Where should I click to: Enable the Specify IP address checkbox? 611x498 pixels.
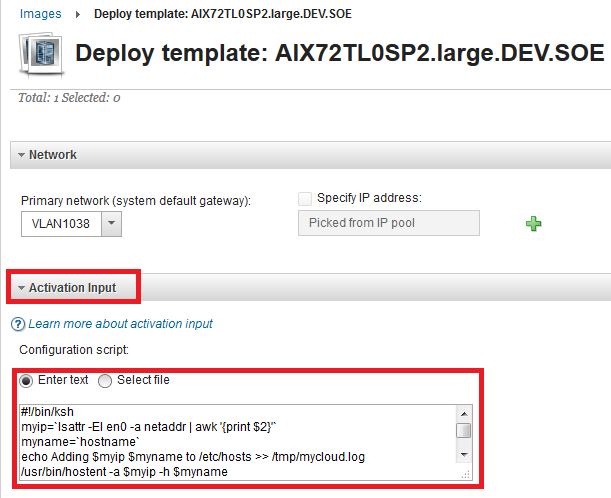click(304, 198)
